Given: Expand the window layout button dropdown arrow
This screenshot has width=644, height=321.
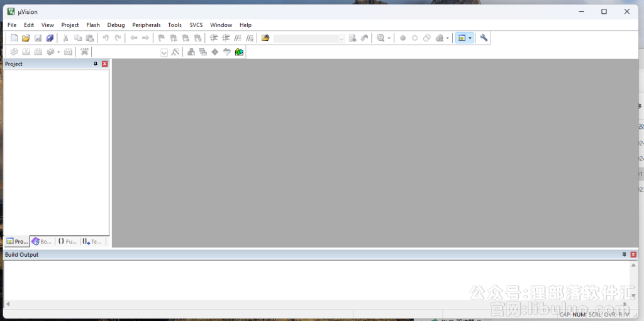Looking at the screenshot, I should (470, 38).
